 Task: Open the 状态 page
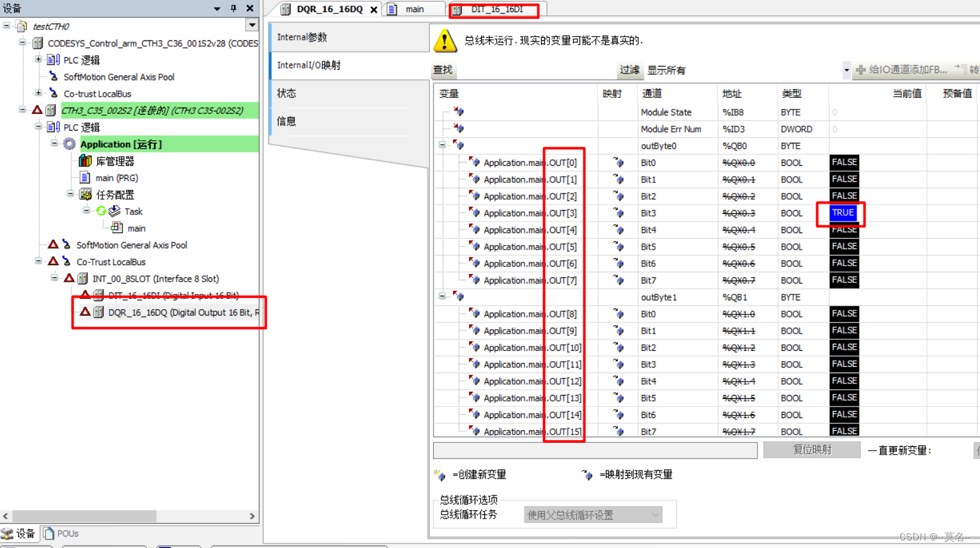(349, 93)
